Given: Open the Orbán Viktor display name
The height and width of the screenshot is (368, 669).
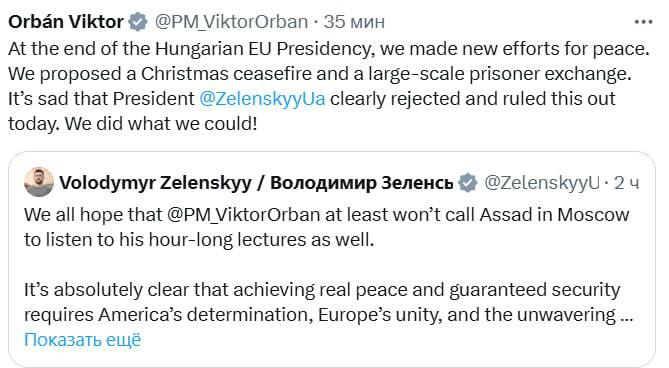Looking at the screenshot, I should [x=66, y=22].
